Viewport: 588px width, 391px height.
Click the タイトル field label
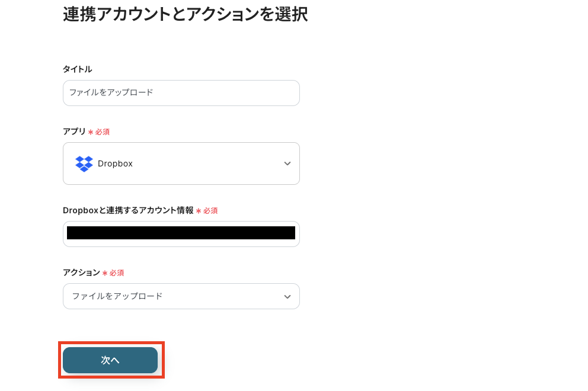coord(77,69)
